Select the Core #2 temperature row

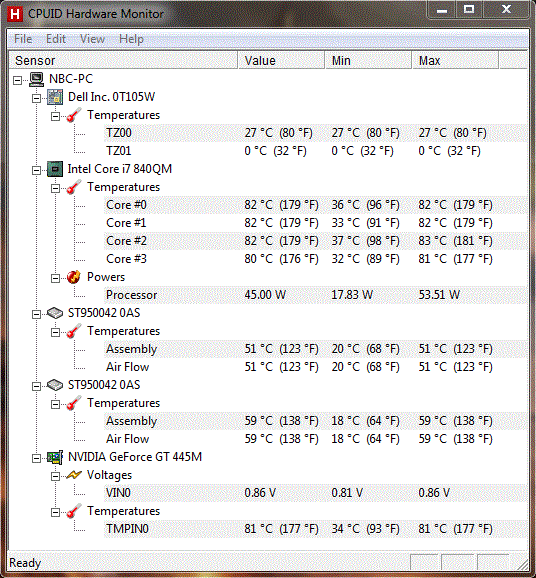click(315, 241)
